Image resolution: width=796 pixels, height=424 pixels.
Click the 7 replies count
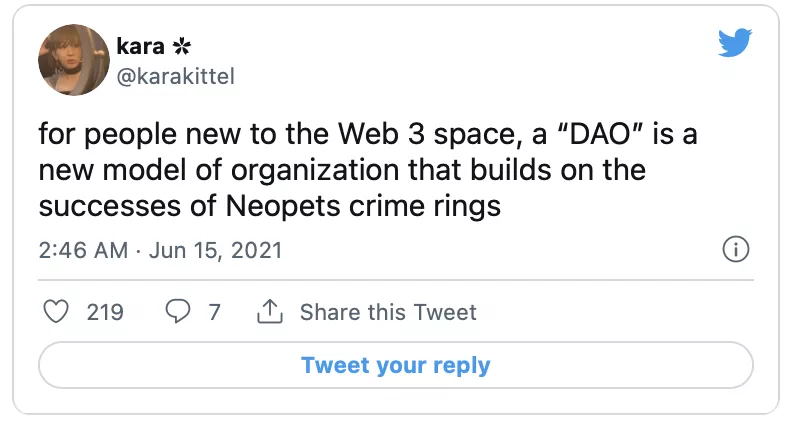coord(214,312)
